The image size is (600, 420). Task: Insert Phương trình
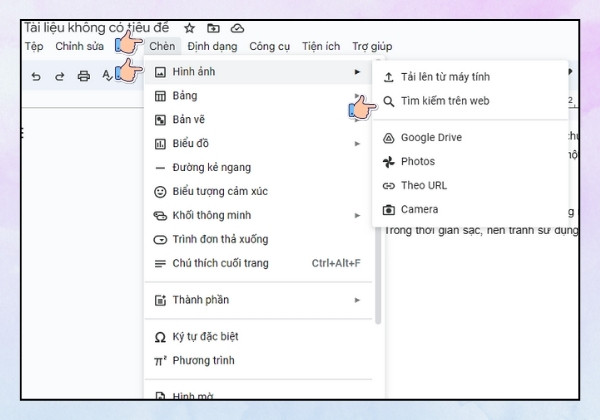coord(258,361)
